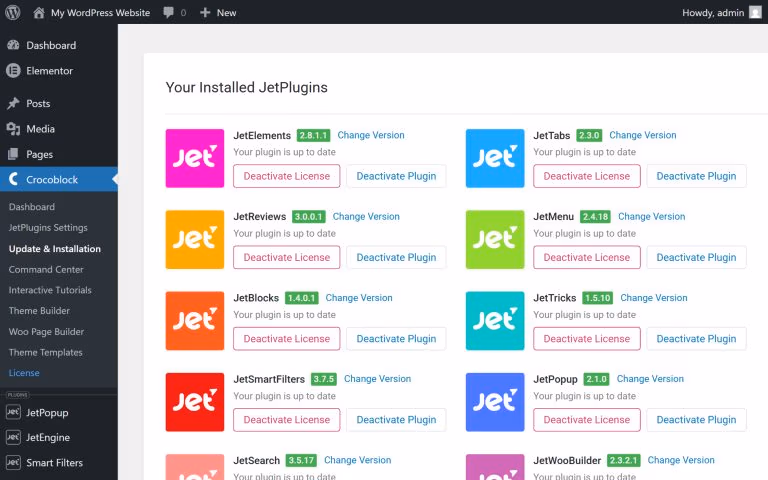Screen dimensions: 768x480
Task: Deactivate Plugin for JetMenu
Action: 696,257
